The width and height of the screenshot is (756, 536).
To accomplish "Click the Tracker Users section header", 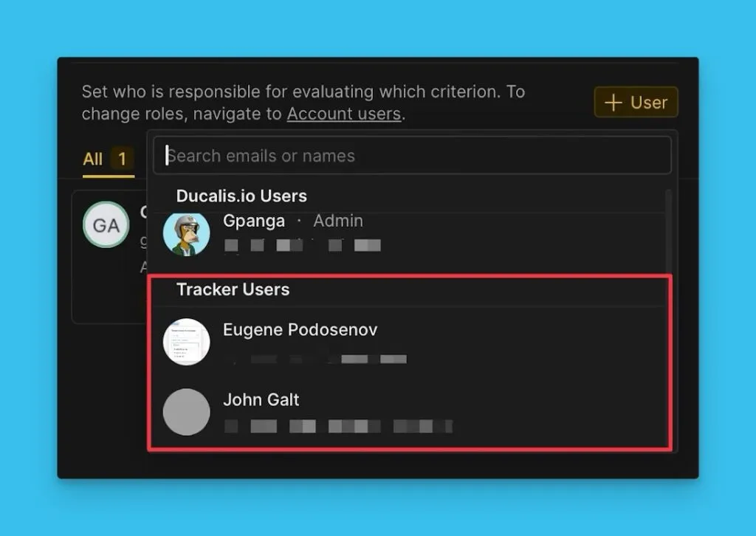I will click(x=233, y=289).
